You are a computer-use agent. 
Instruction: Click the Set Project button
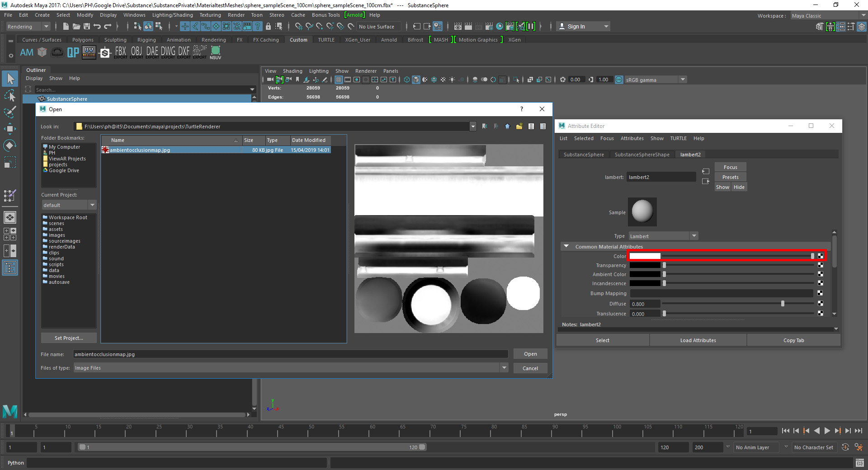69,338
